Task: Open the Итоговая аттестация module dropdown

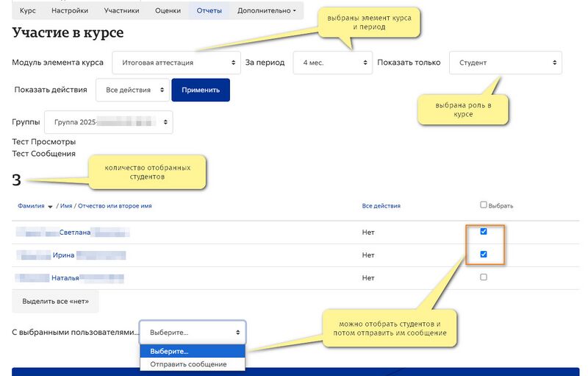Action: (176, 63)
